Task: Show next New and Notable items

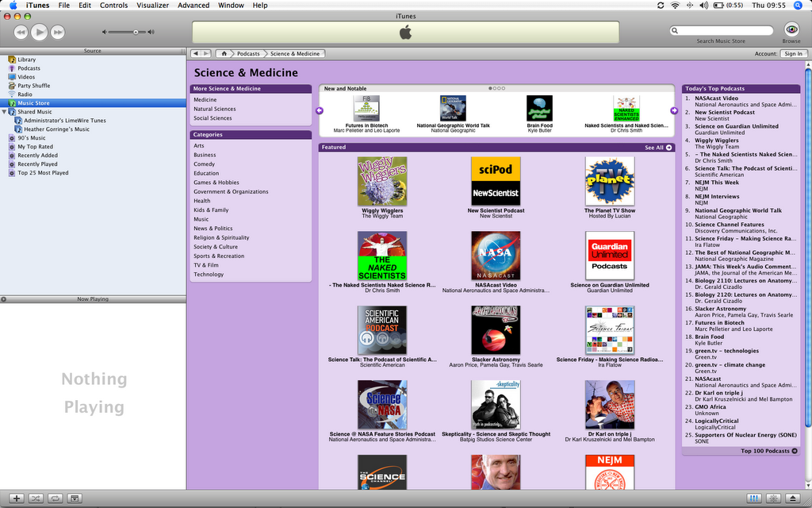Action: click(x=674, y=110)
